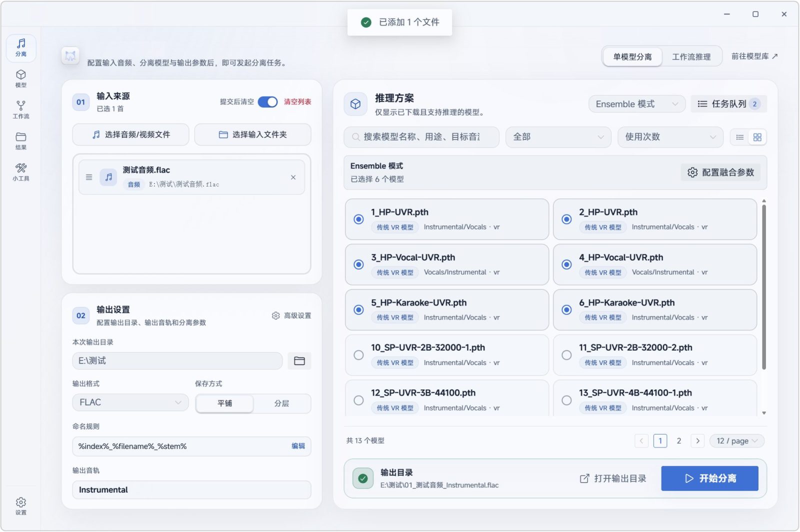Go to next page of models
Viewport: 800px width, 532px height.
tap(698, 441)
